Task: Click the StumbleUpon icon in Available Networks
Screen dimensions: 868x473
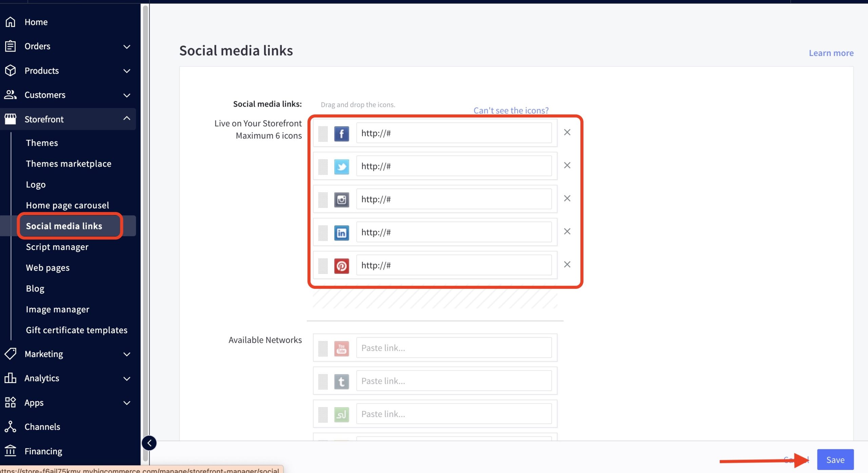Action: 341,414
